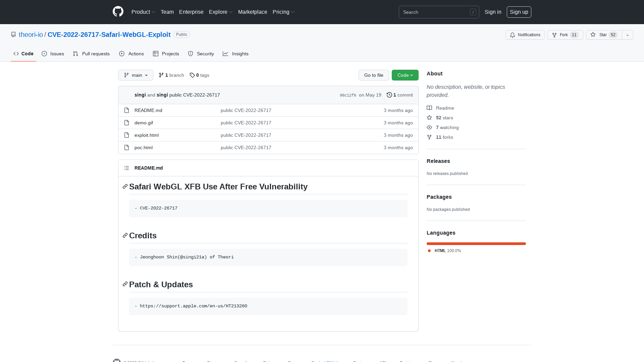Expand the Pricing dropdown menu
Viewport: 644px width, 362px height.
click(x=284, y=12)
